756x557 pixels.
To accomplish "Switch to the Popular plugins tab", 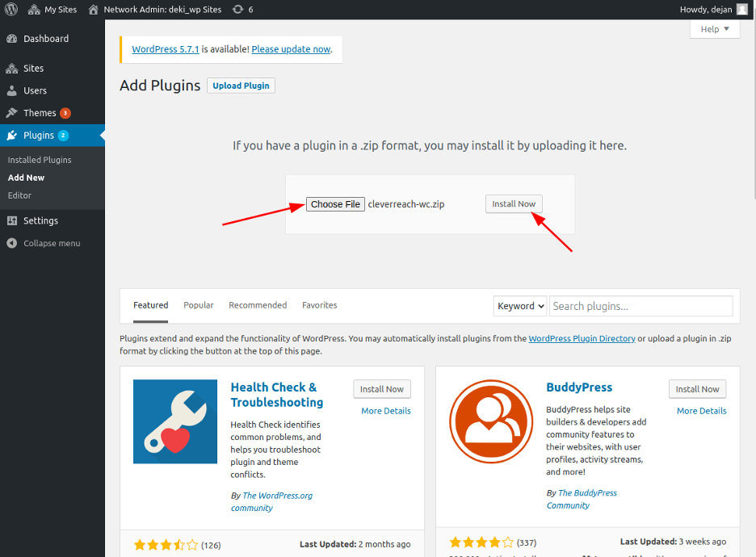I will point(198,305).
